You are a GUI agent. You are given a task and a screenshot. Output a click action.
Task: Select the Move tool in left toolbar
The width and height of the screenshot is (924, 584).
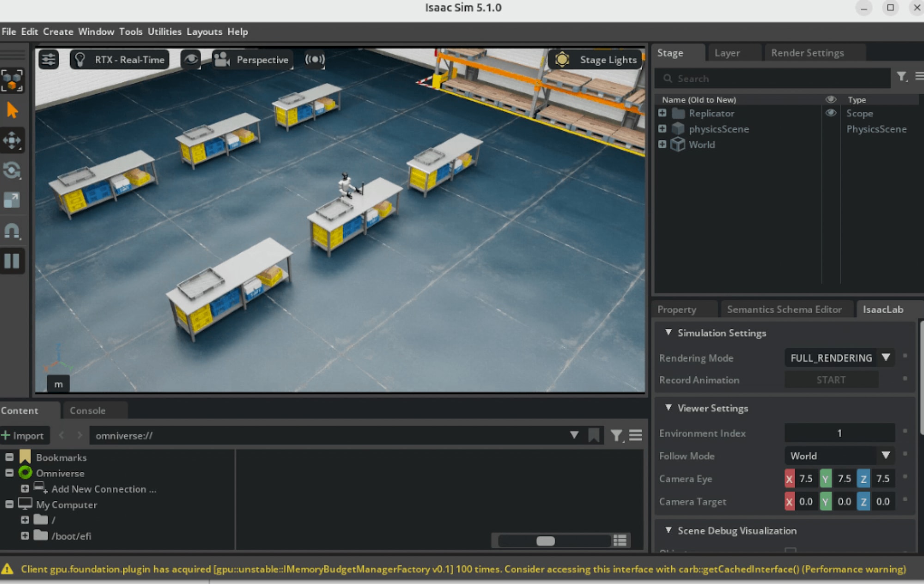tap(12, 140)
